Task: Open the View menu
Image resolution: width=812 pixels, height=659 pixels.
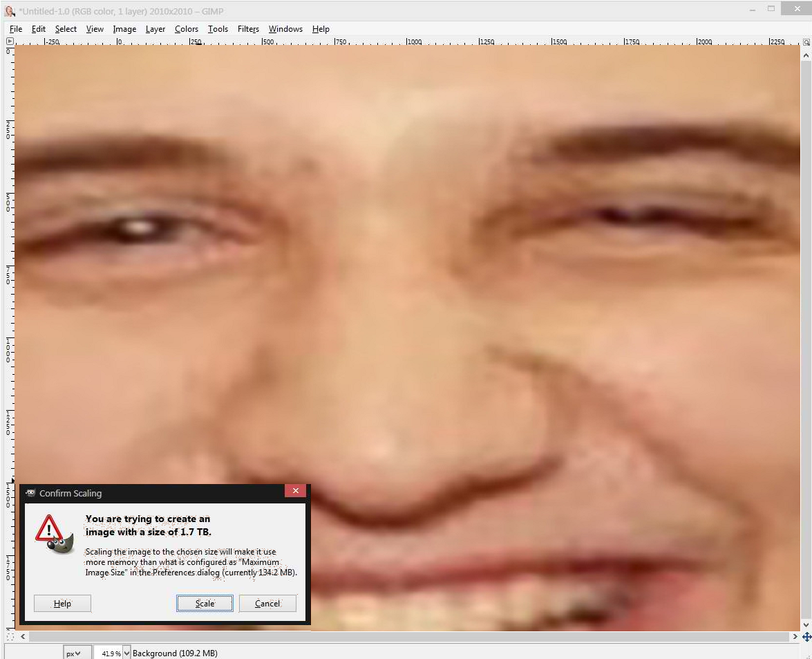Action: 95,29
